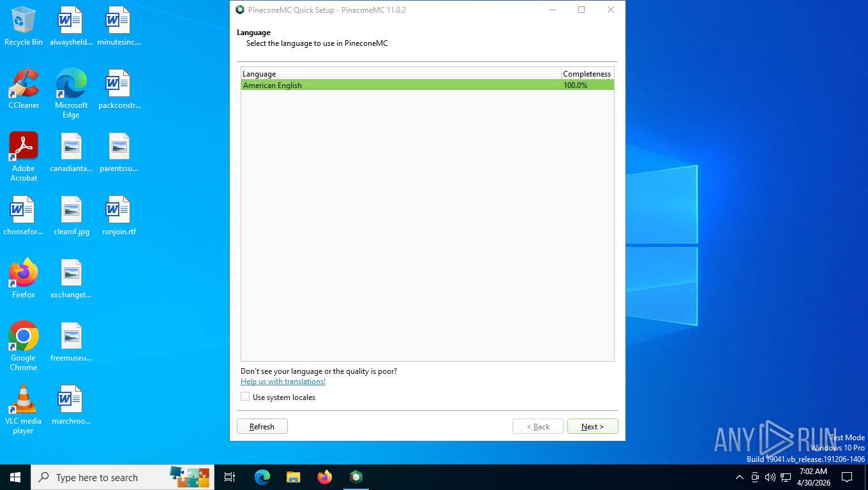Open the packconstr Word document icon
Screen dimensions: 868x490
119,90
